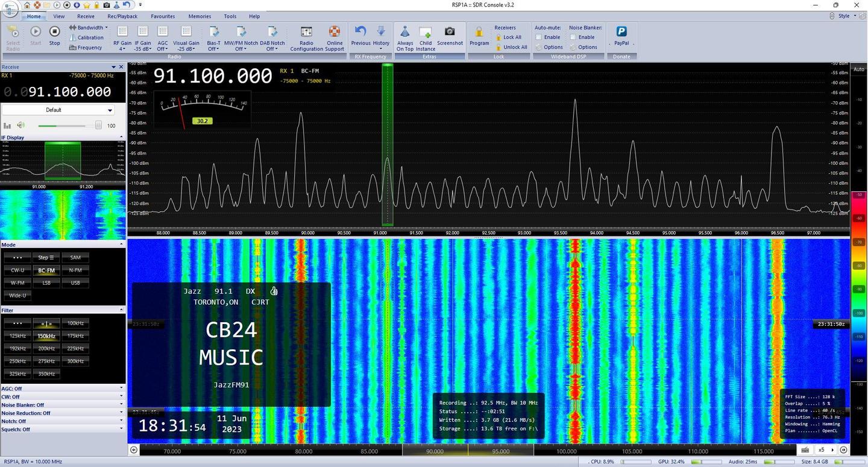Screen dimensions: 868x467
Task: Click undo arrow in quick access toolbar
Action: pos(126,5)
